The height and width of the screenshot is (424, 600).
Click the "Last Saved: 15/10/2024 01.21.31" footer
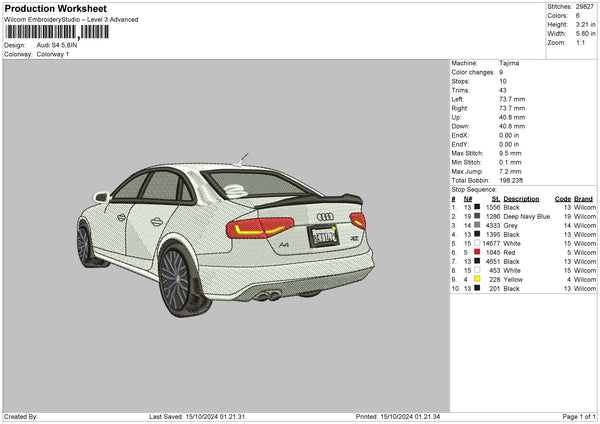click(x=197, y=416)
